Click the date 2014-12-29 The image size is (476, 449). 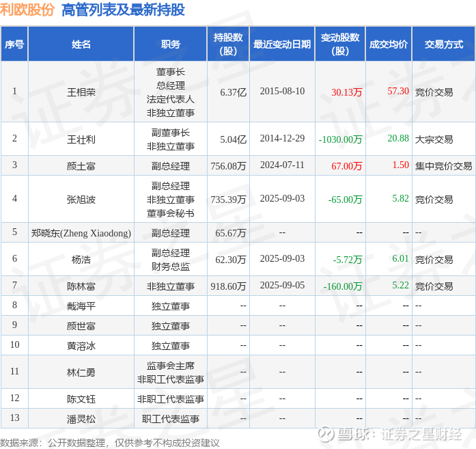282,138
